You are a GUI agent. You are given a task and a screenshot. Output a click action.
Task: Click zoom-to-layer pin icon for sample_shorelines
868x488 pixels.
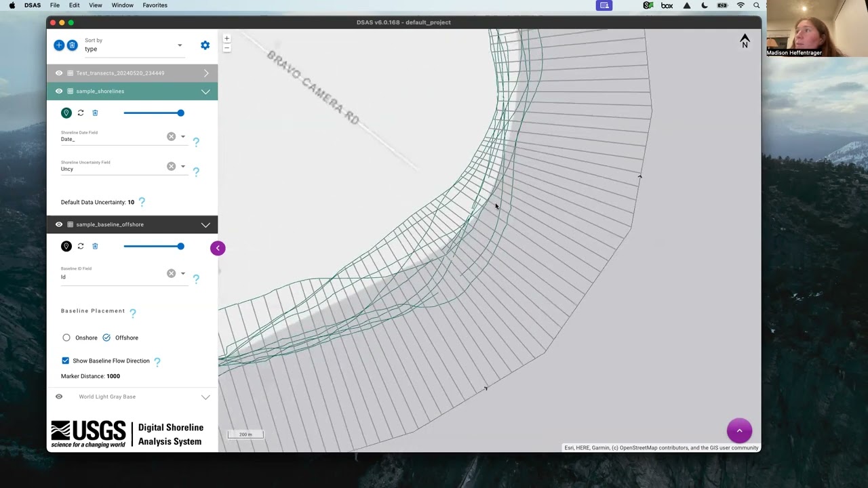(66, 113)
